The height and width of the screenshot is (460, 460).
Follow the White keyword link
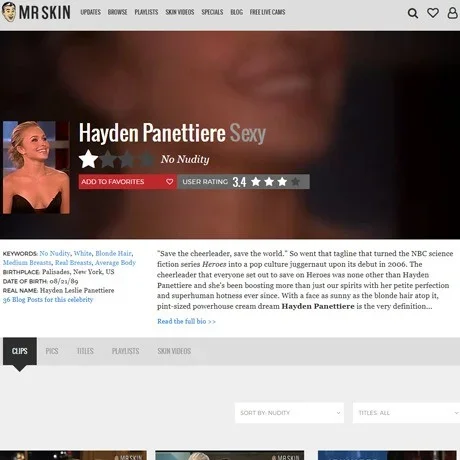[x=83, y=253]
